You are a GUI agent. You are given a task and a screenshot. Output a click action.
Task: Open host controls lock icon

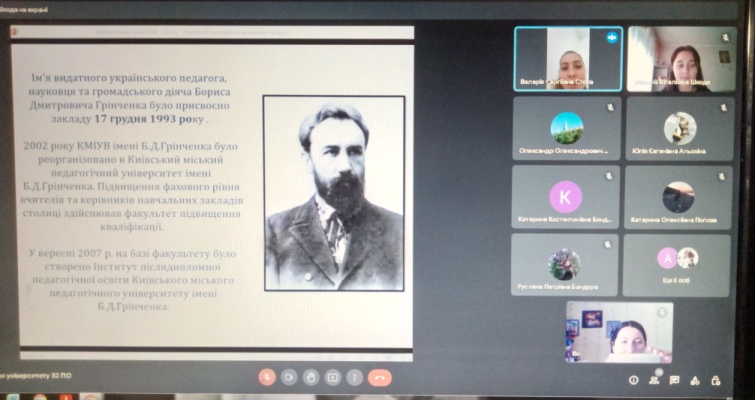click(x=716, y=381)
